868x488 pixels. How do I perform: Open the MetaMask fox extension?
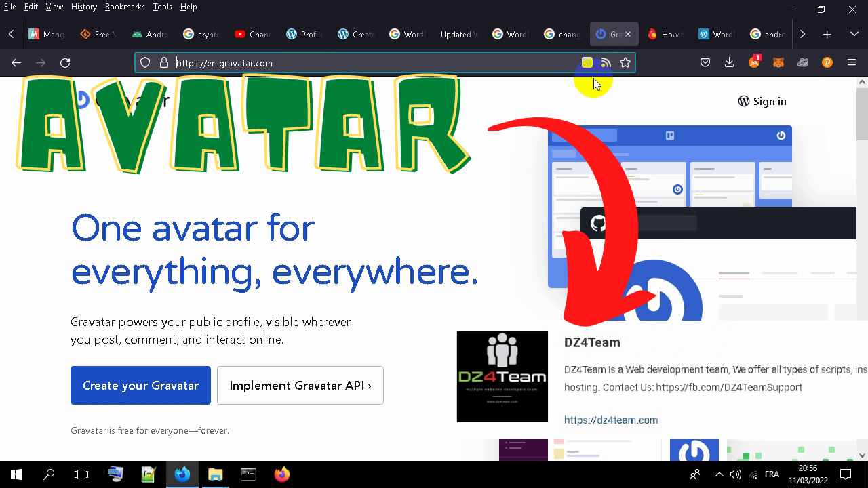pyautogui.click(x=778, y=63)
